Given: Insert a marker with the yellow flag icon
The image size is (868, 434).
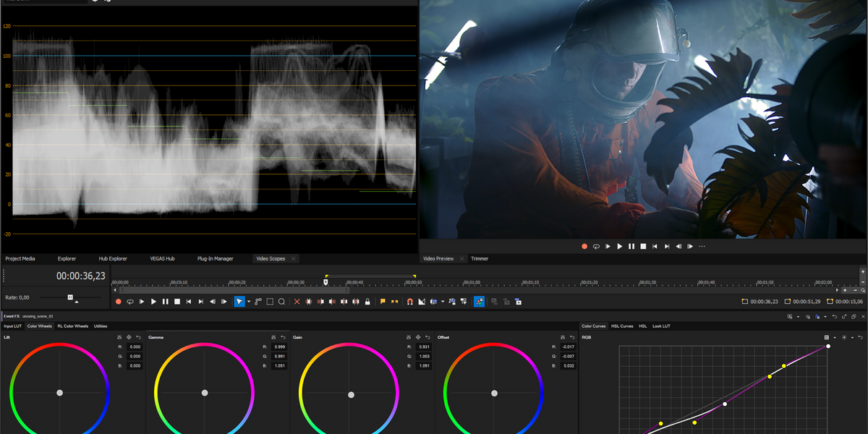Looking at the screenshot, I should (383, 302).
